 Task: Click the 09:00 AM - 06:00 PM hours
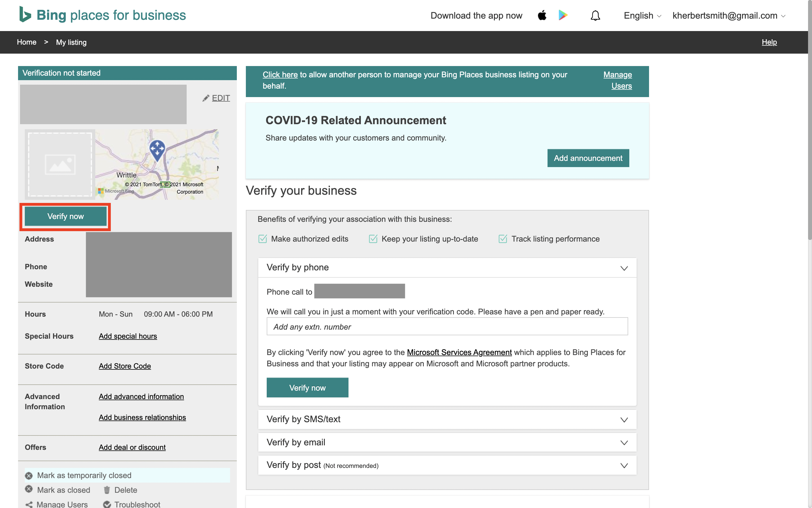tap(178, 314)
